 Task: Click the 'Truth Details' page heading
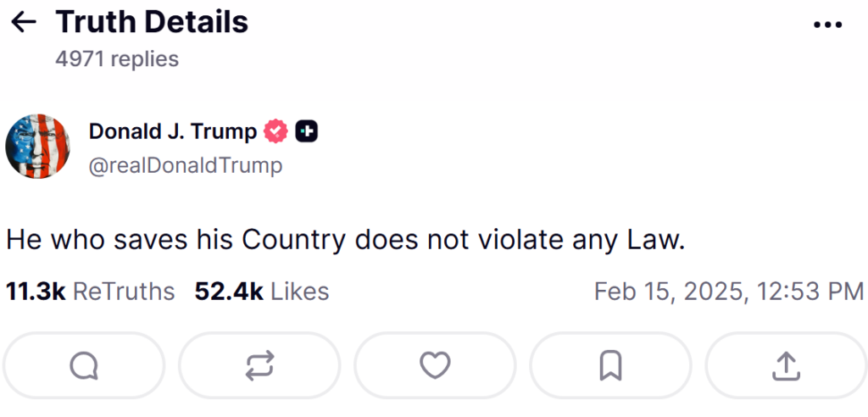[x=152, y=23]
